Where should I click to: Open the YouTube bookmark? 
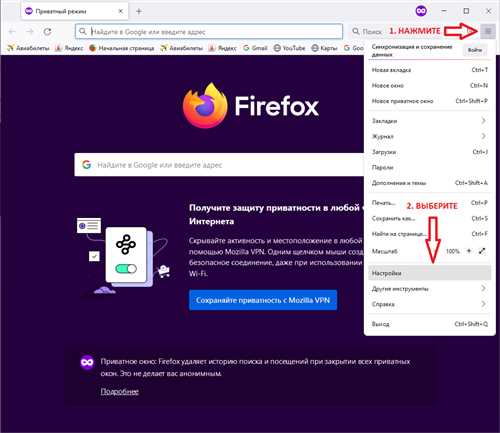pos(289,48)
